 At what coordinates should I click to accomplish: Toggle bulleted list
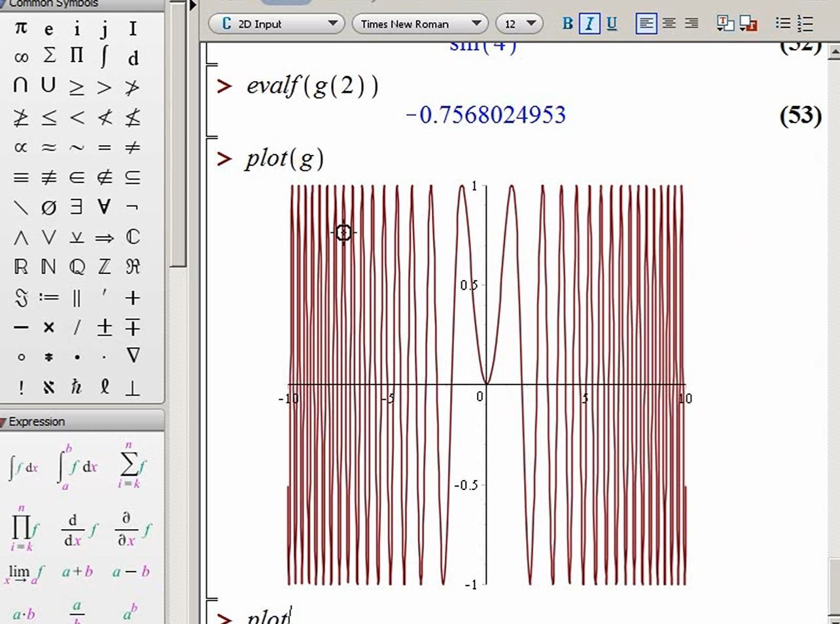[x=782, y=24]
